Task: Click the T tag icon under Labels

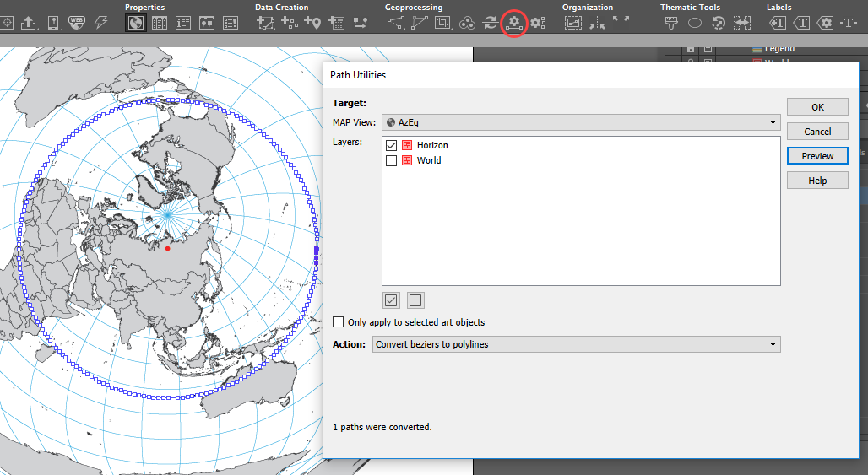Action: tap(801, 23)
